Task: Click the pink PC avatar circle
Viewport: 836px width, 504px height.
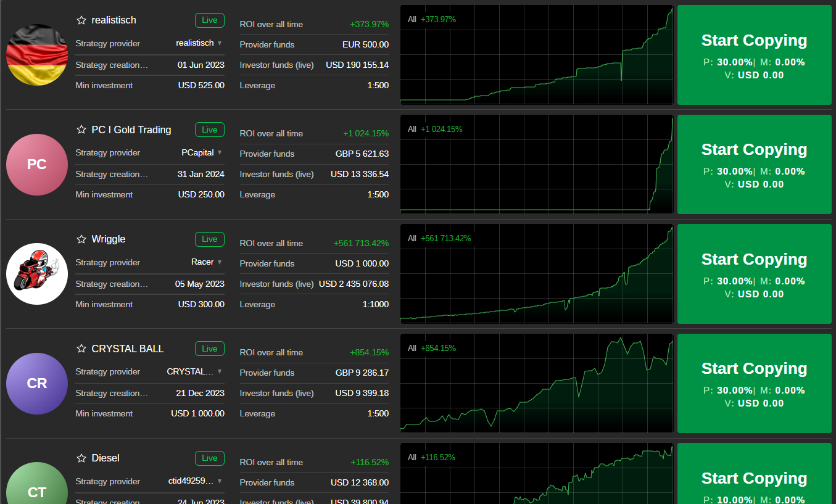Action: [37, 165]
